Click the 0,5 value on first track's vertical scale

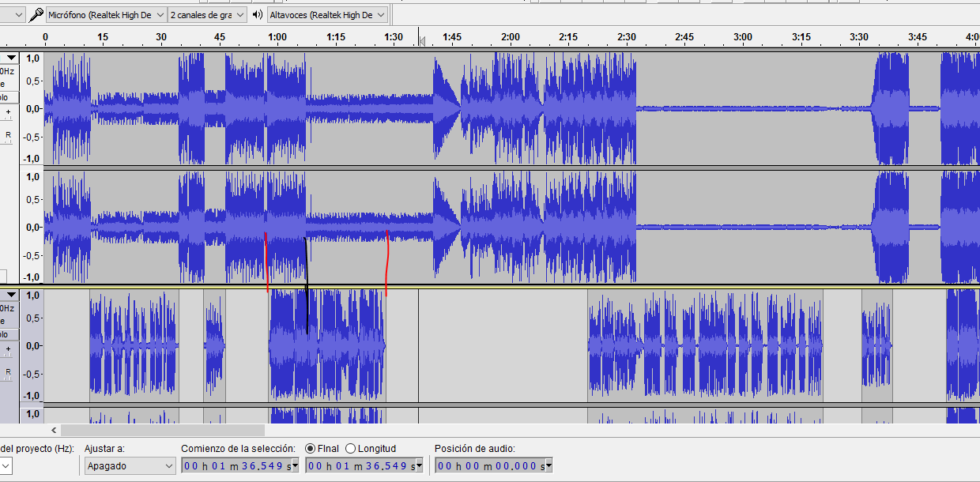[x=33, y=82]
